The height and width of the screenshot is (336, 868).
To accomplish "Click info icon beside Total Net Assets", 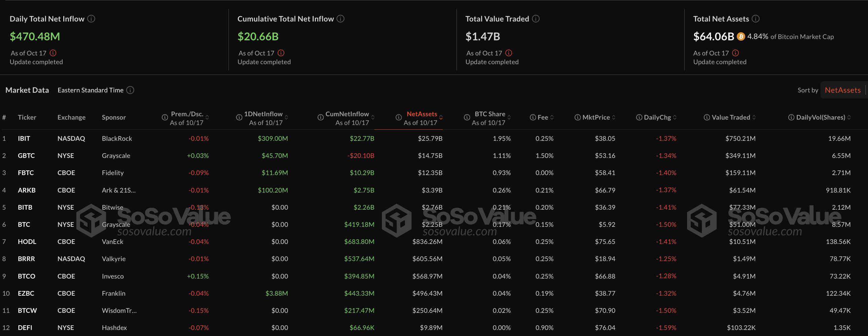I will click(x=756, y=19).
